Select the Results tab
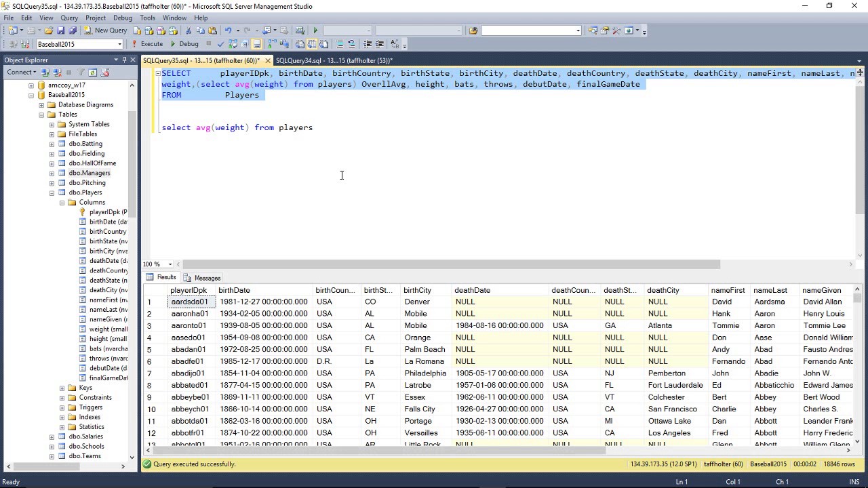868x488 pixels. [161, 277]
